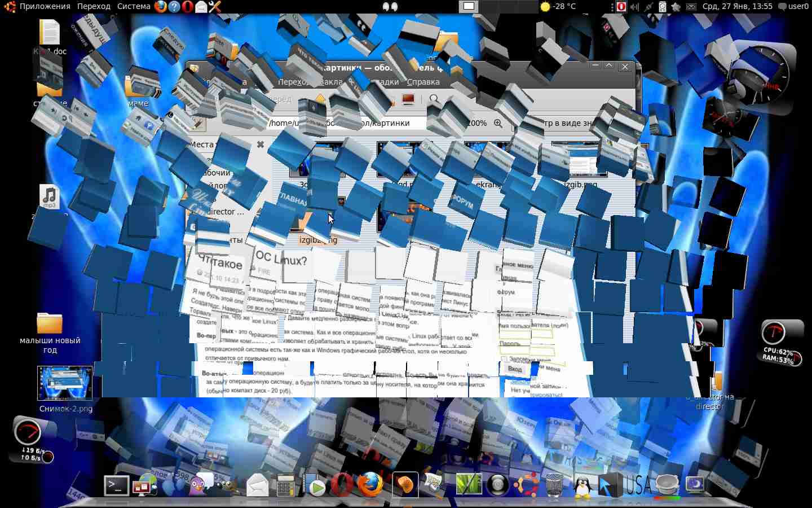Click the zoom in magnifier next to 200%
Screen dimensions: 812x508
(498, 123)
